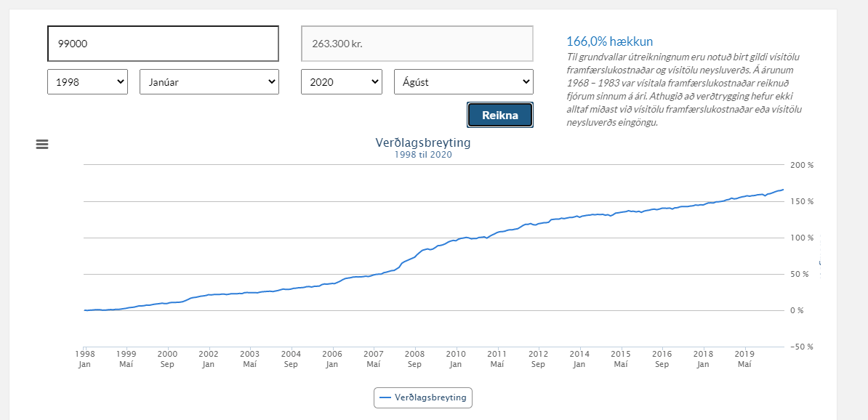The width and height of the screenshot is (868, 420).
Task: Click the -50 % y-axis label
Action: coord(802,347)
